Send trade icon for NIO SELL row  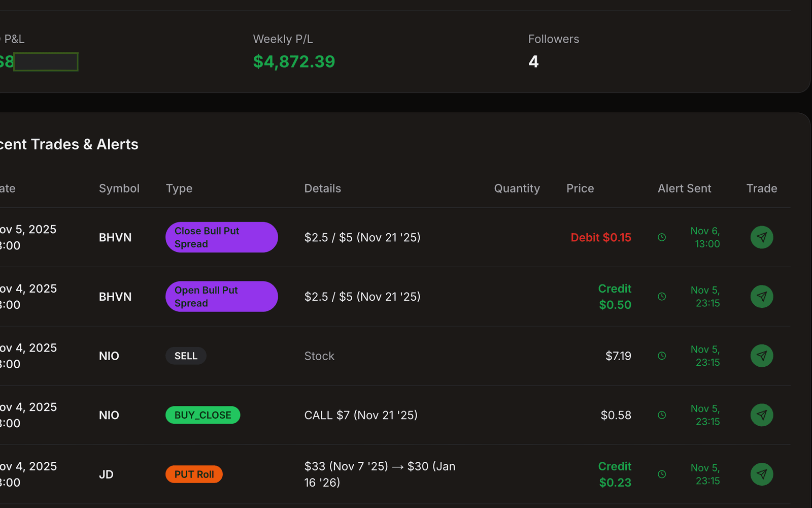click(762, 356)
